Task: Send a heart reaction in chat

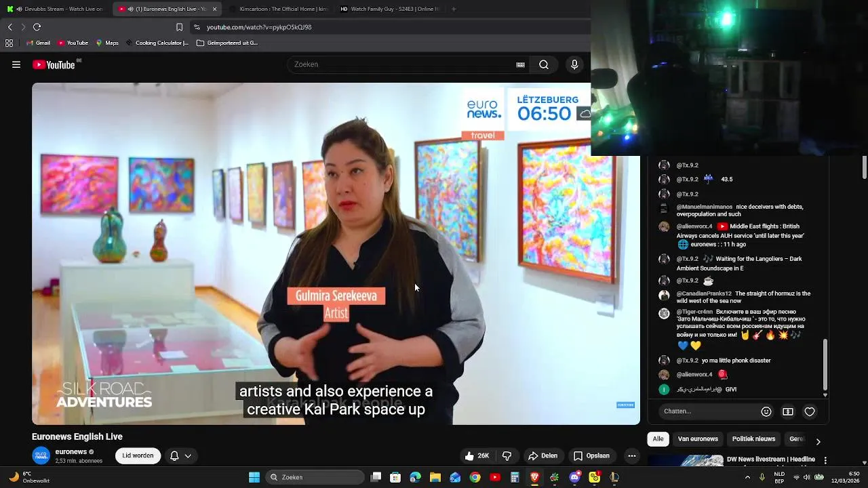Action: pos(810,411)
